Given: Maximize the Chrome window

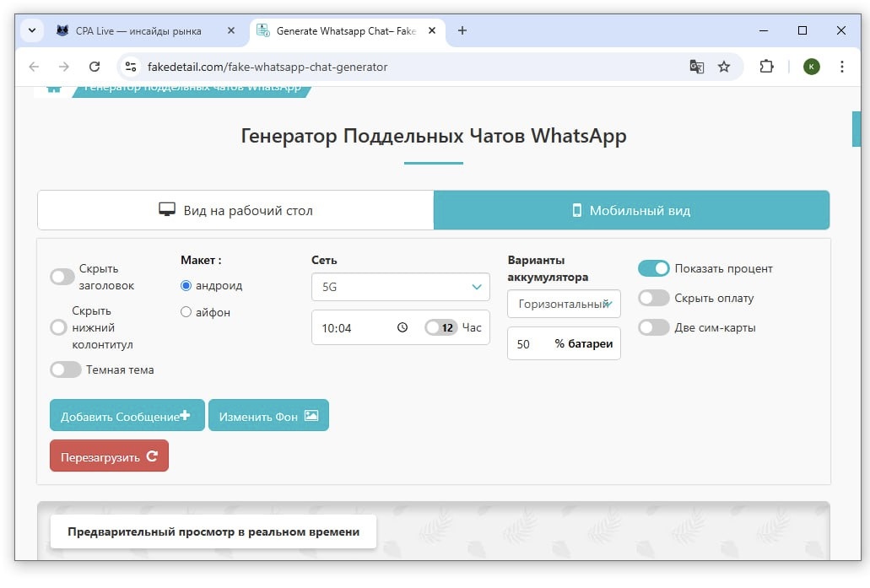Looking at the screenshot, I should pos(802,30).
